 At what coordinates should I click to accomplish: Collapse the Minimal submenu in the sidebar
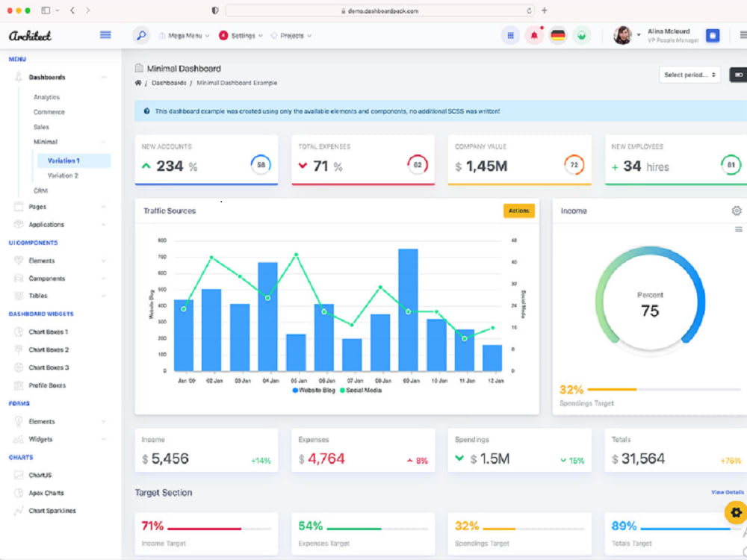pos(103,142)
